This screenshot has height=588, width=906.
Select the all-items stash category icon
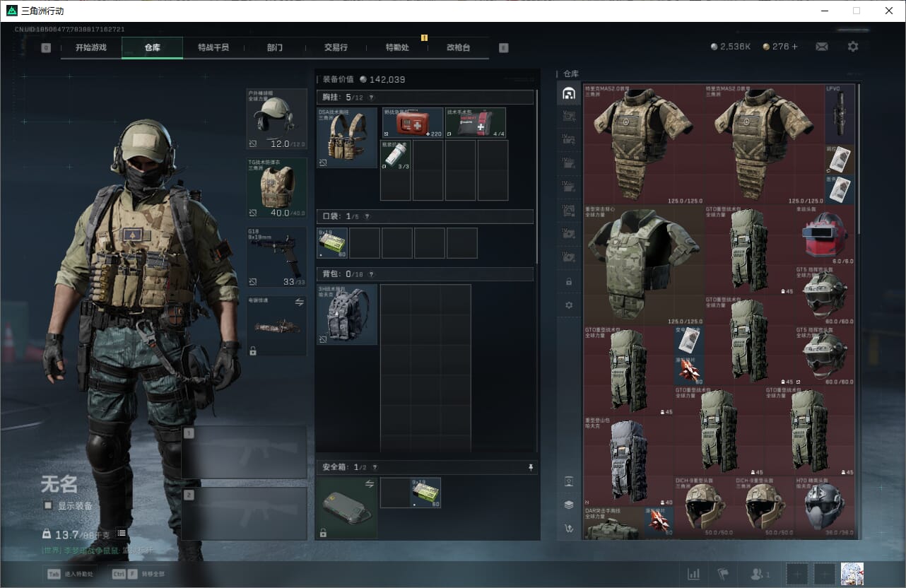point(569,93)
